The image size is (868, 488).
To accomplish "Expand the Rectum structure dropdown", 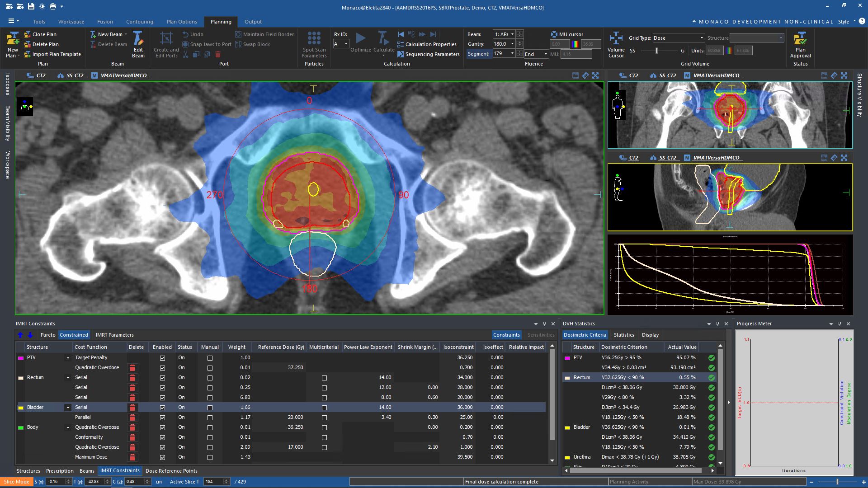I will (68, 378).
